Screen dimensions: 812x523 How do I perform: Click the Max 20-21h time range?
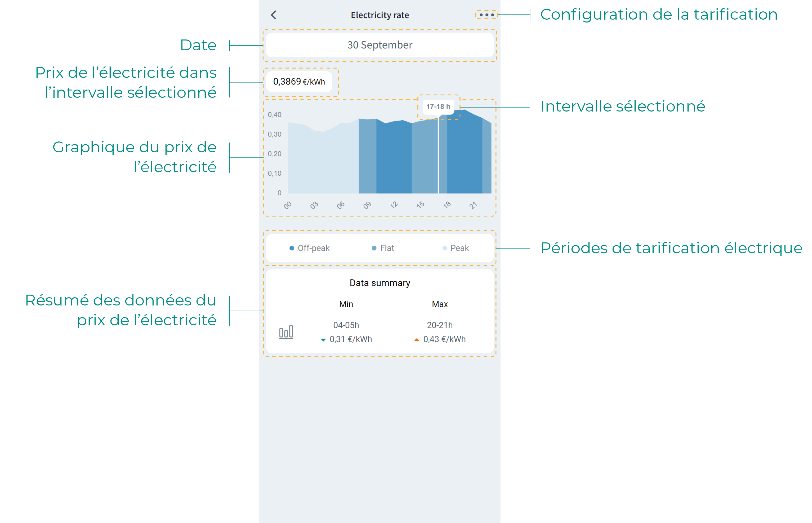click(x=440, y=325)
